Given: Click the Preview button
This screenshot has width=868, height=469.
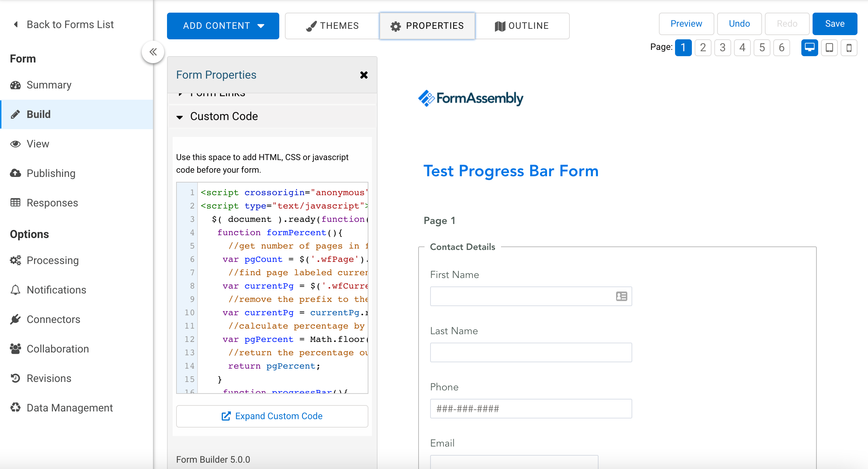Looking at the screenshot, I should coord(686,24).
